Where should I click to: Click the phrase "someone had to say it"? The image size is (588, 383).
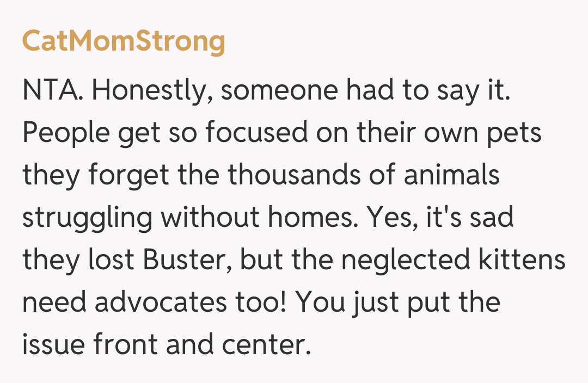(365, 91)
